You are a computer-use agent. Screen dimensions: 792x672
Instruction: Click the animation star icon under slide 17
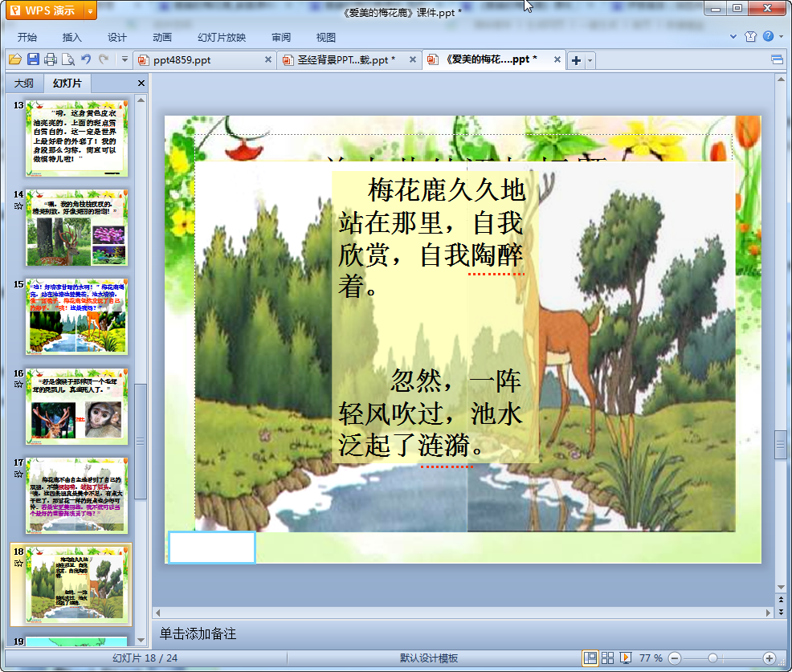(x=18, y=474)
